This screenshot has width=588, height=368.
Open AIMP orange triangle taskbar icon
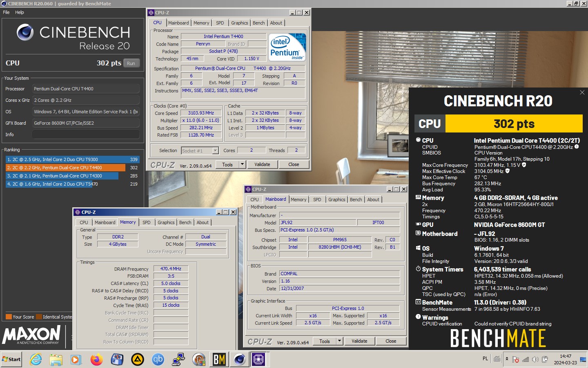click(138, 359)
